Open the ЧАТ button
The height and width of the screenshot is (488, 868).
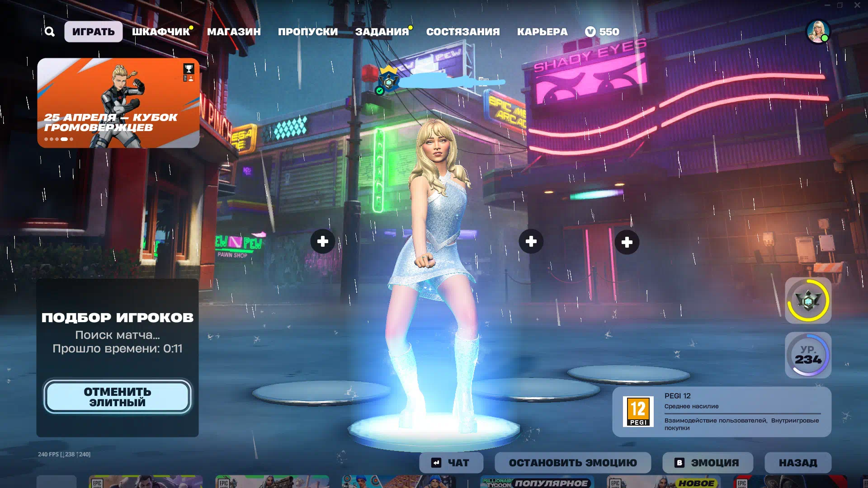[x=451, y=463]
